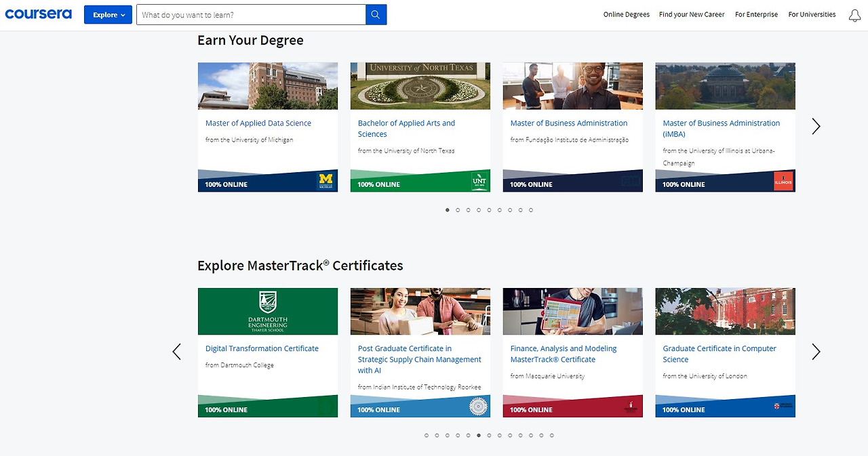
Task: Click the Dartmouth Engineering green banner image
Action: (x=268, y=311)
